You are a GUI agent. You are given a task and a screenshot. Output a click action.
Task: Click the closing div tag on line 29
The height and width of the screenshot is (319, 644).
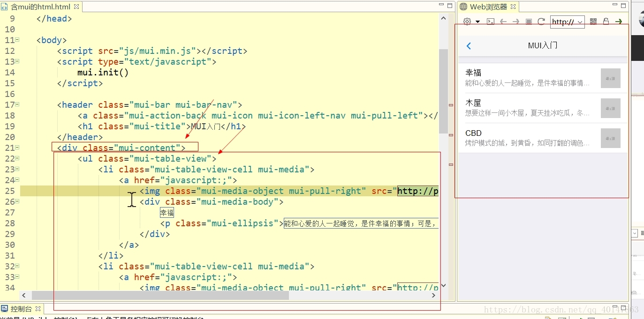[x=155, y=234]
